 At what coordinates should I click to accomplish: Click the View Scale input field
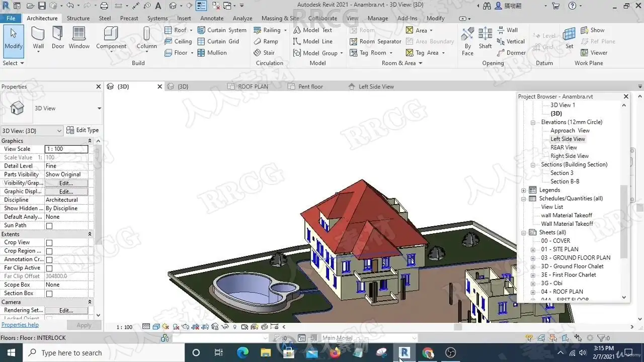point(66,149)
